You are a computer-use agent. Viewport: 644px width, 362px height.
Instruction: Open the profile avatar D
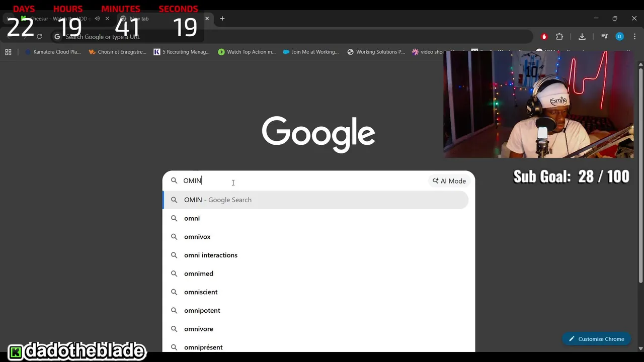tap(619, 37)
